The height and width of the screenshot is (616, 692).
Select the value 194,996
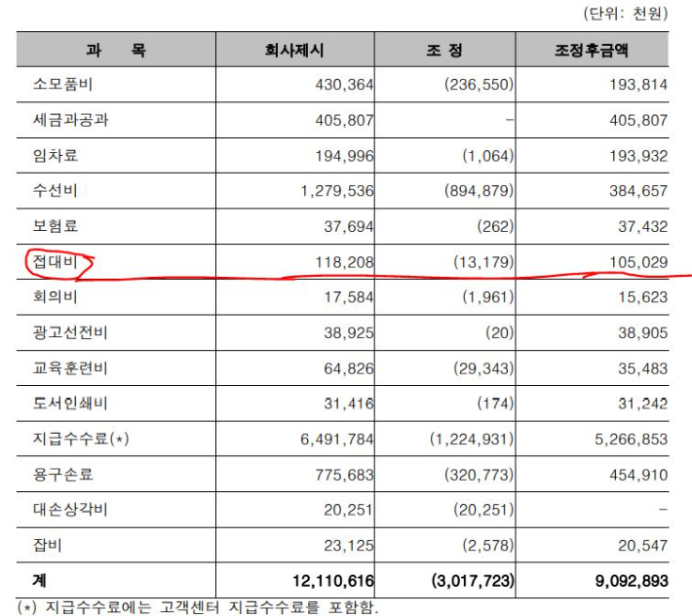pos(344,156)
